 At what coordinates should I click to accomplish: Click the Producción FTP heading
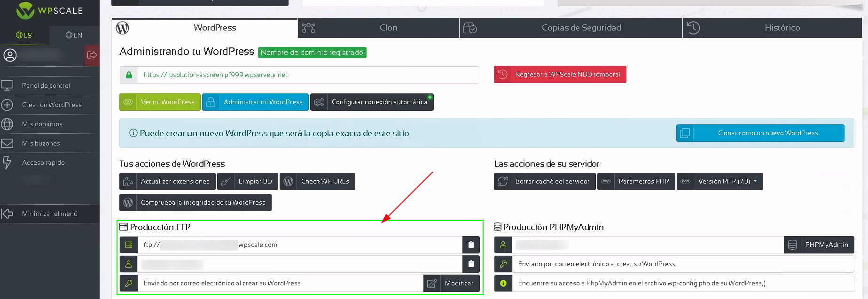pyautogui.click(x=155, y=227)
